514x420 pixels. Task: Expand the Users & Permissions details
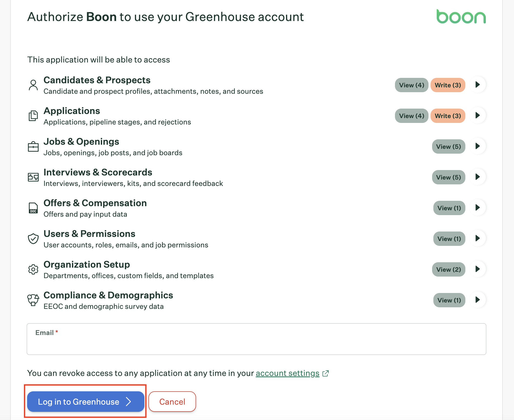478,238
